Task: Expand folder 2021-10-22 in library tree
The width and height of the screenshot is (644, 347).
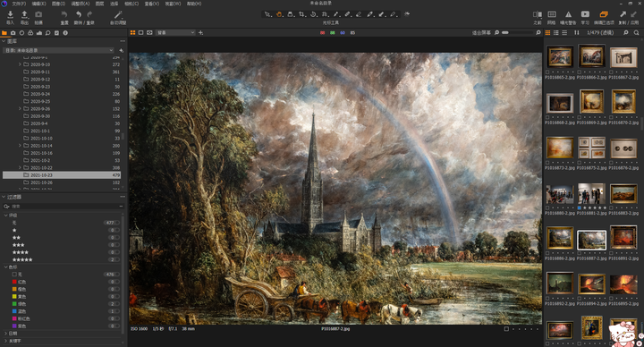Action: click(x=20, y=167)
